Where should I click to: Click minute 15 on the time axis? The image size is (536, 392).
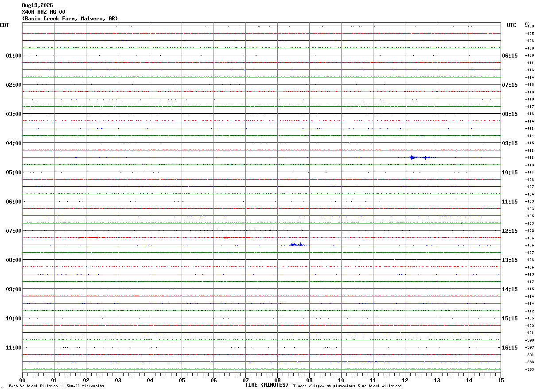[501, 380]
